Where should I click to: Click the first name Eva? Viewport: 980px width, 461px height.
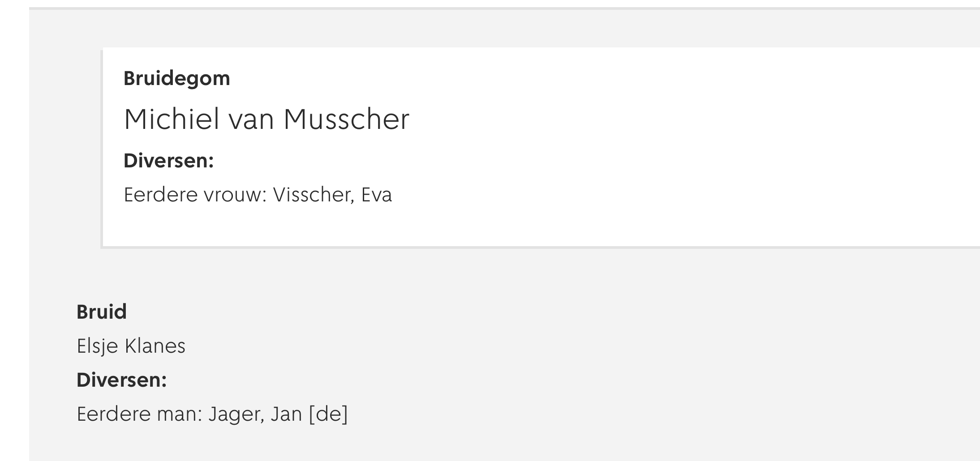(377, 195)
